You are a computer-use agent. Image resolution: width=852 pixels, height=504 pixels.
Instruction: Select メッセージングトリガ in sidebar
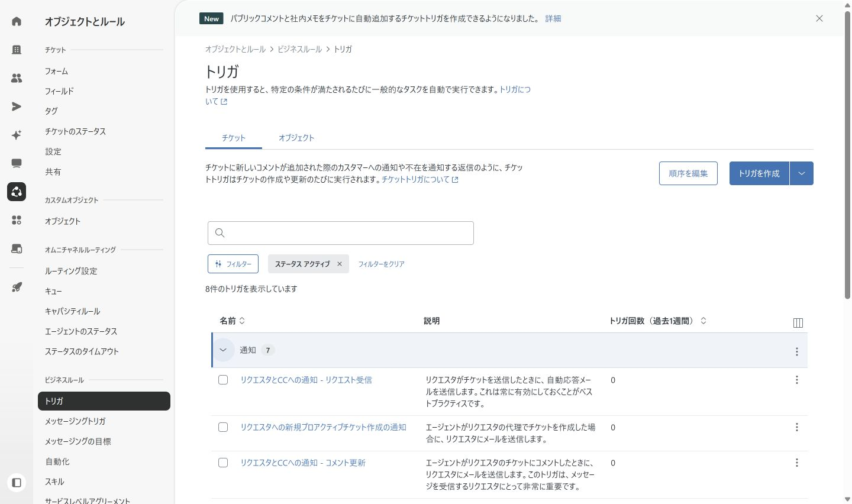tap(75, 421)
